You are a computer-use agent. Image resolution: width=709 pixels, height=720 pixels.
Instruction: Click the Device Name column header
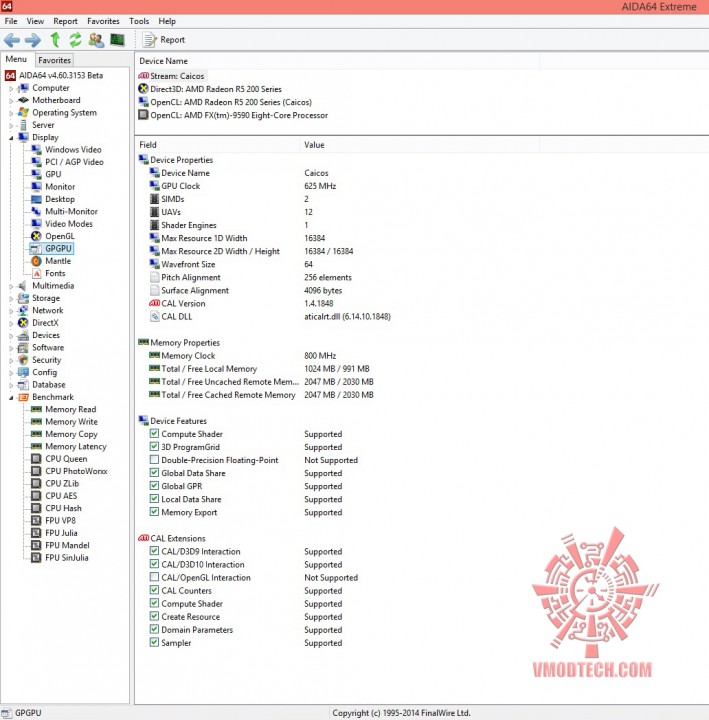pos(338,61)
